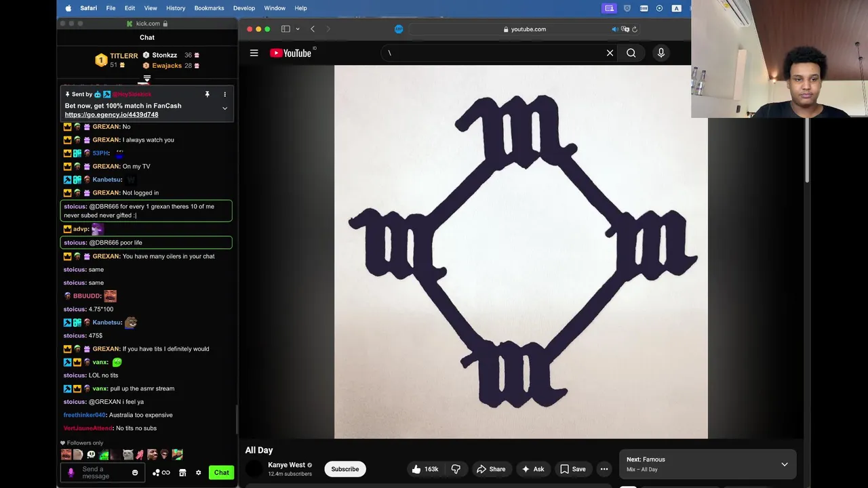
Task: Open the chat bubbles infinity icon
Action: pos(161,472)
